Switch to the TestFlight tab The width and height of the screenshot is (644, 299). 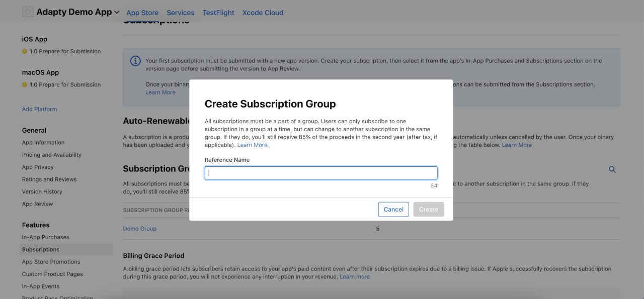click(218, 13)
